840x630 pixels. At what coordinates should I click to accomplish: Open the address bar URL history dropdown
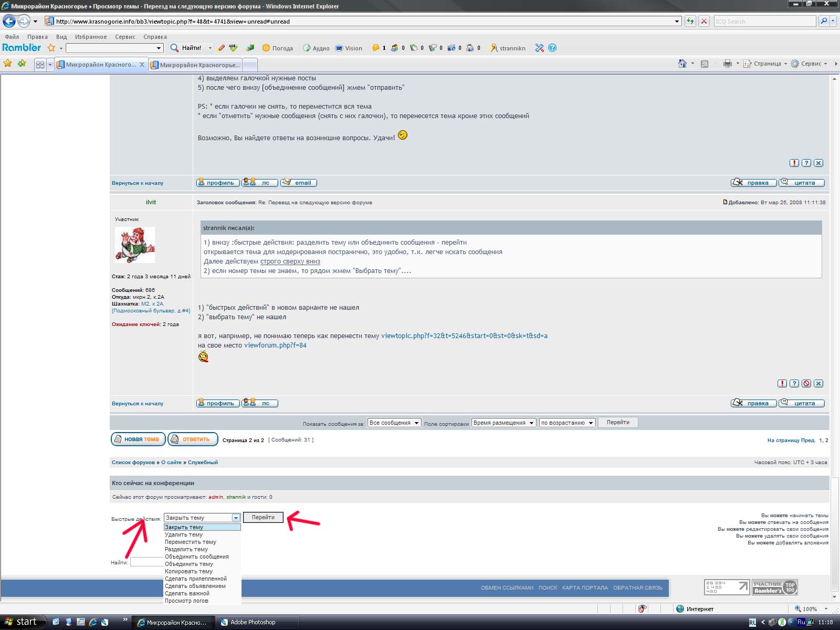click(x=677, y=22)
